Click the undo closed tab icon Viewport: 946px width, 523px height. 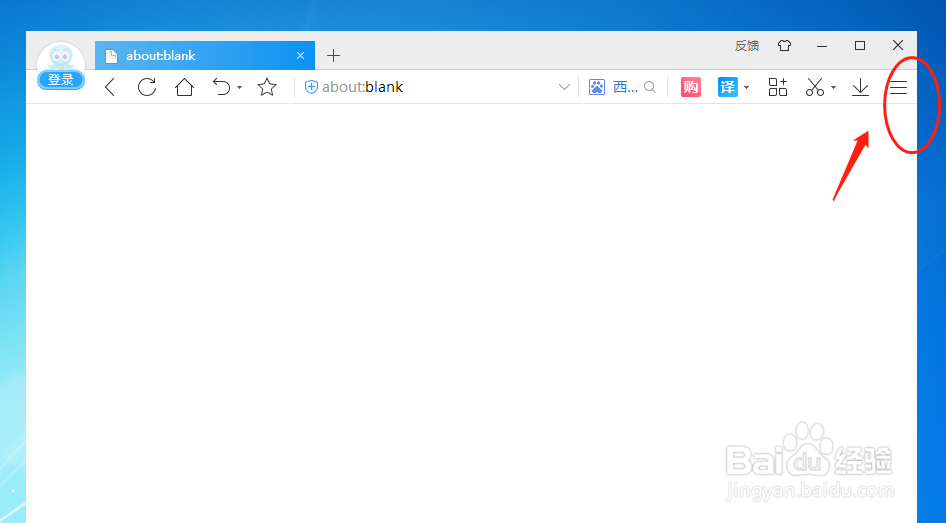point(221,87)
